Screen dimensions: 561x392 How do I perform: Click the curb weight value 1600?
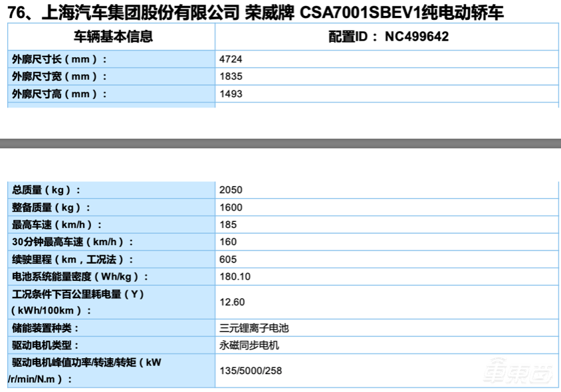coord(230,207)
